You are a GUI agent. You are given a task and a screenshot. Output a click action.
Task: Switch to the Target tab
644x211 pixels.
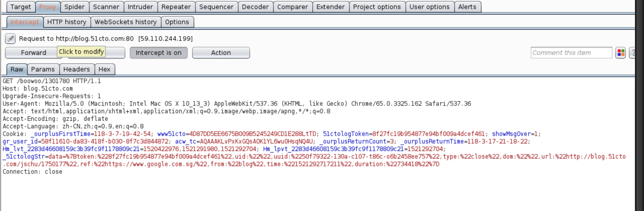(21, 7)
